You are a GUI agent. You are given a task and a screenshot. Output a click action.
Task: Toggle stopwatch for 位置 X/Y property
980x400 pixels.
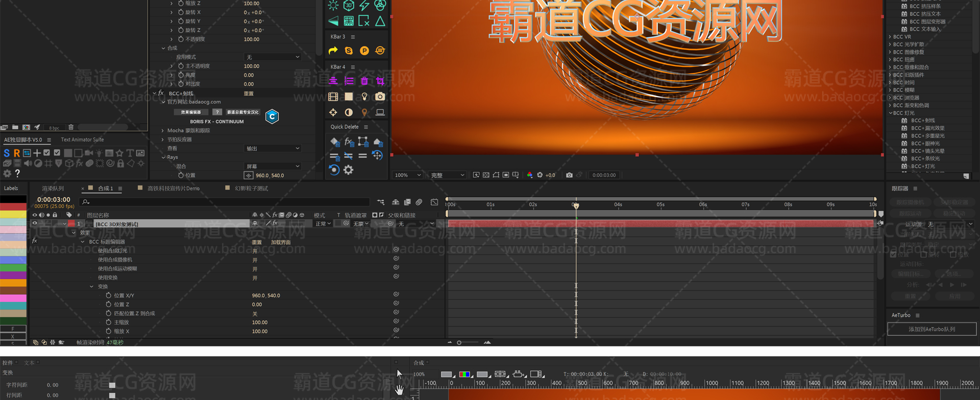point(108,295)
